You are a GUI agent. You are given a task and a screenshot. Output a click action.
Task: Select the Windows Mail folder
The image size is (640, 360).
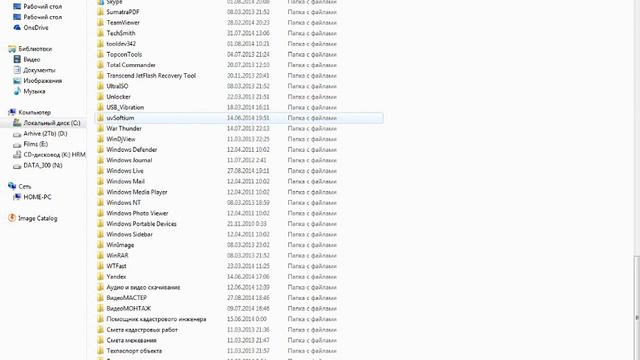[125, 182]
